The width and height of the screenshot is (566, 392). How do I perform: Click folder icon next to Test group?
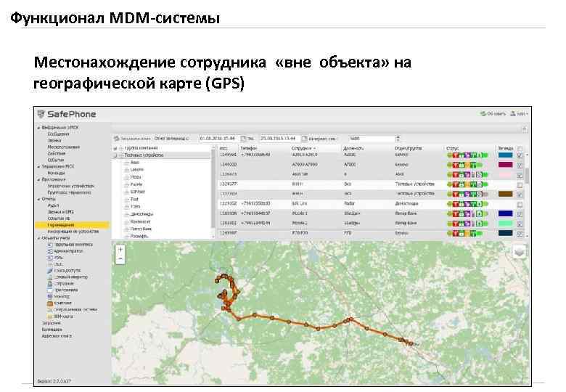(126, 199)
